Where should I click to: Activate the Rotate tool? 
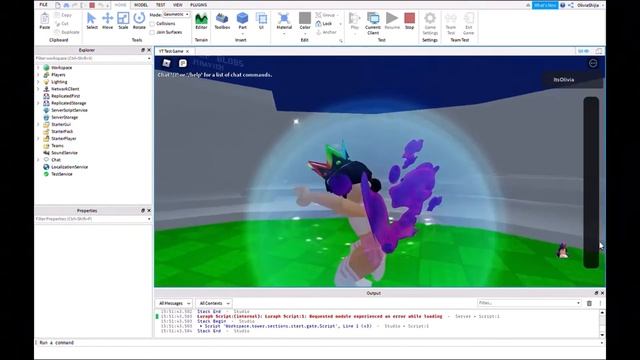[x=139, y=21]
